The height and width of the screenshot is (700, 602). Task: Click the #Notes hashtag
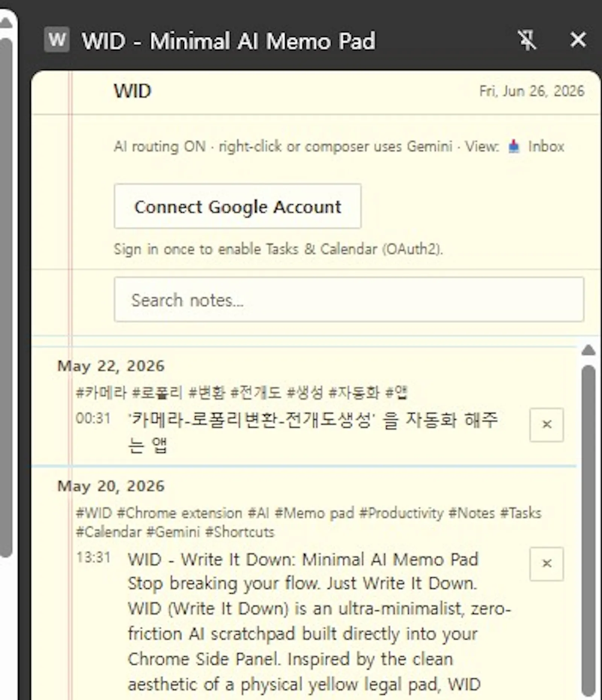pos(472,513)
